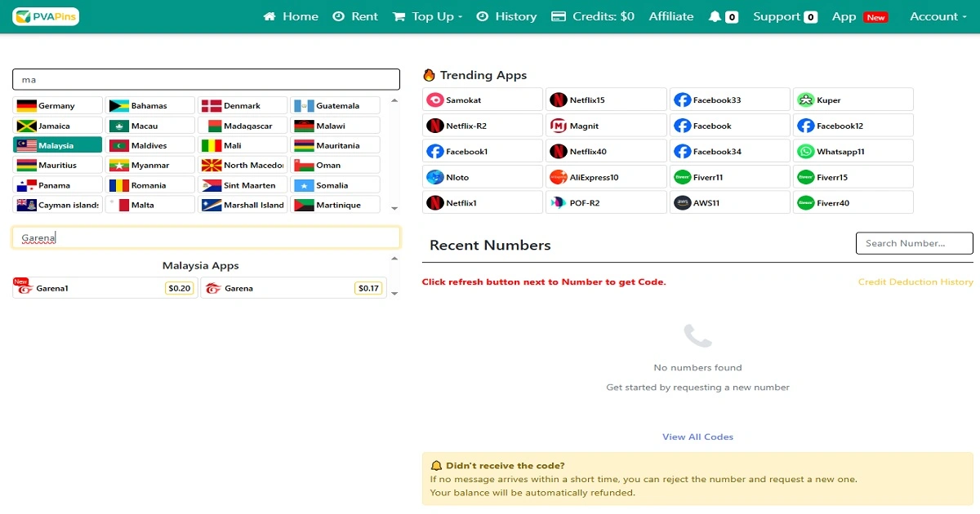Select Malta from the country list

coord(150,205)
